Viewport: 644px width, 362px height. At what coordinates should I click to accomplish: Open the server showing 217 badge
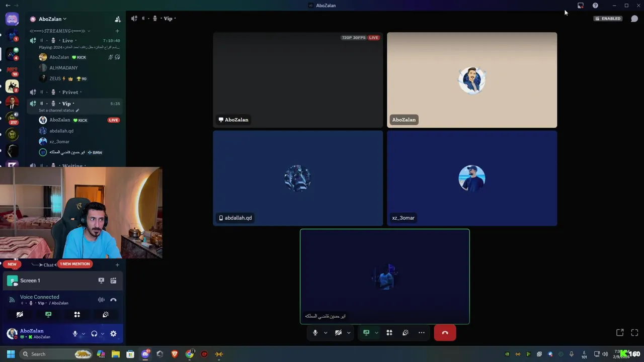tap(12, 118)
